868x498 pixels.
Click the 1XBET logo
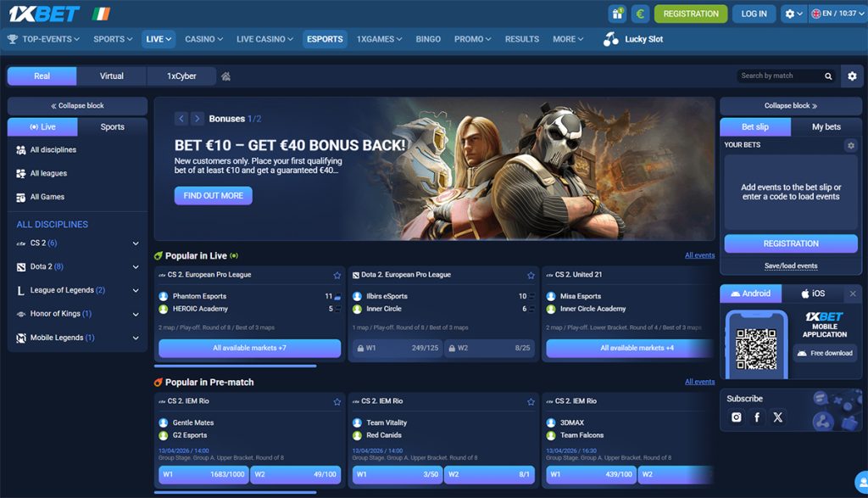[x=44, y=14]
